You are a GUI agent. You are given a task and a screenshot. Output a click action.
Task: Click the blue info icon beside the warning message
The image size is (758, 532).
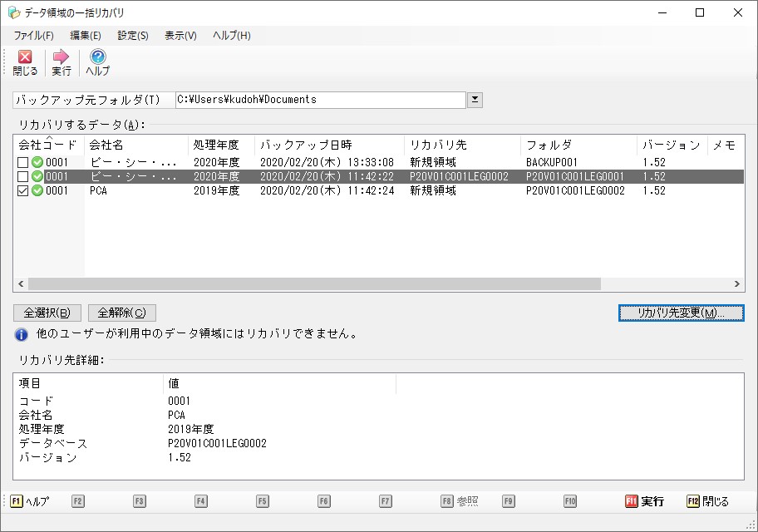coord(22,334)
